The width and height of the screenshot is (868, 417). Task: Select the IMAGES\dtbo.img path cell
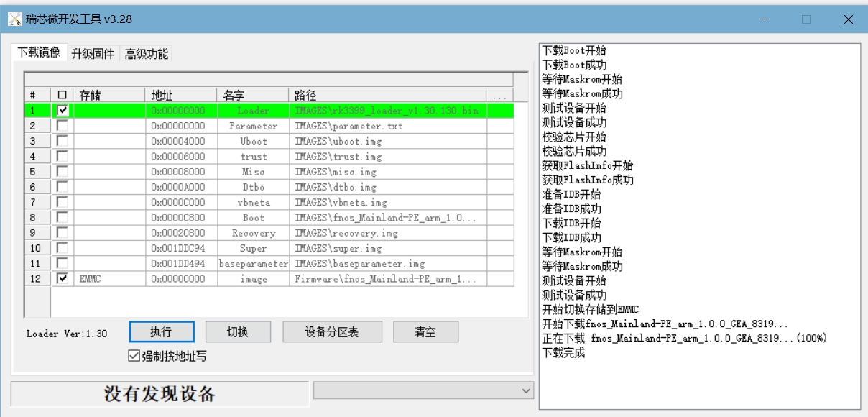point(388,187)
